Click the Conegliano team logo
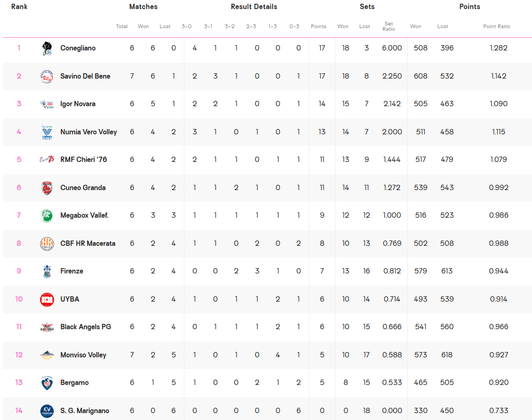This screenshot has width=532, height=420. (47, 48)
